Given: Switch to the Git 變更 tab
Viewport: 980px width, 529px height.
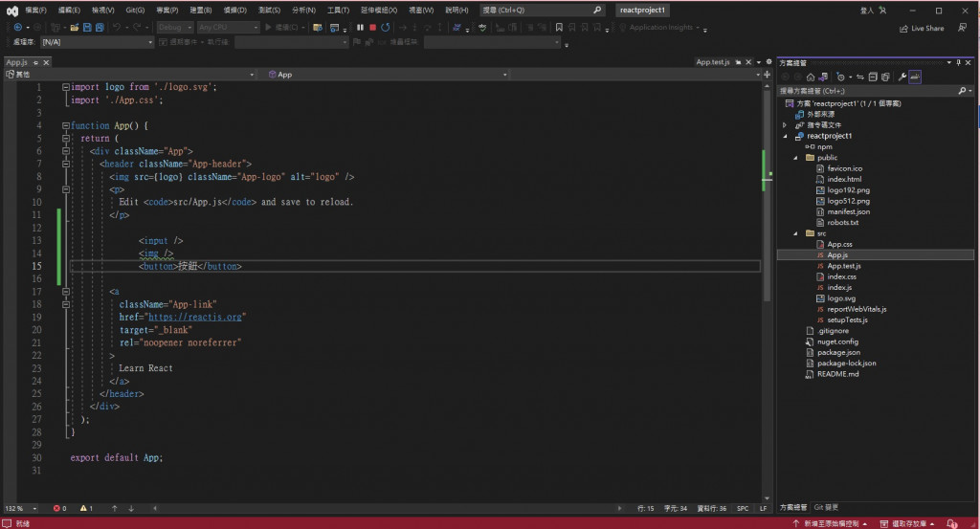Looking at the screenshot, I should [826, 507].
